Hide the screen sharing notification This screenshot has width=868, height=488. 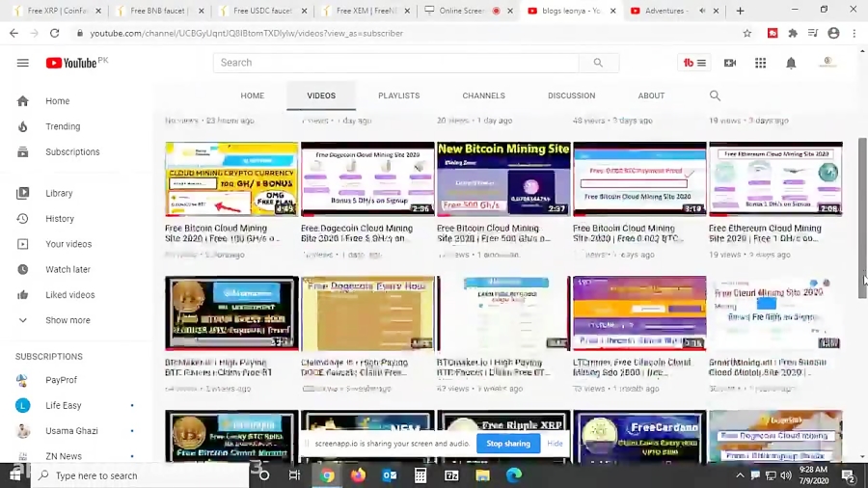[x=555, y=444]
